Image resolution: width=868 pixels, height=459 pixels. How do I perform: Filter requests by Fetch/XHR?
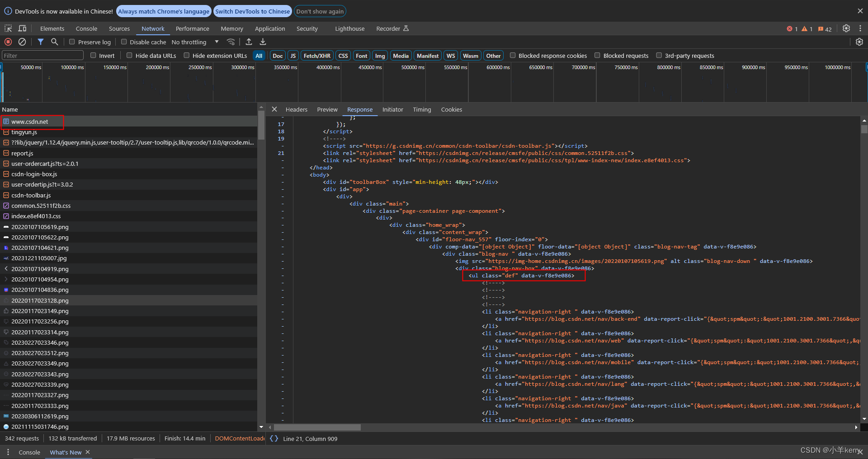317,56
